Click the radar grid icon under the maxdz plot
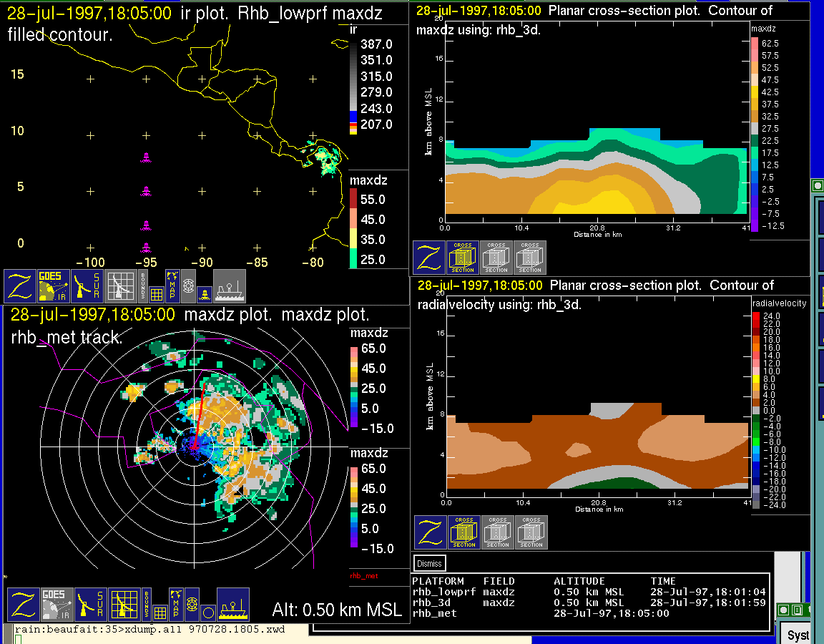824x644 pixels. pos(124,605)
